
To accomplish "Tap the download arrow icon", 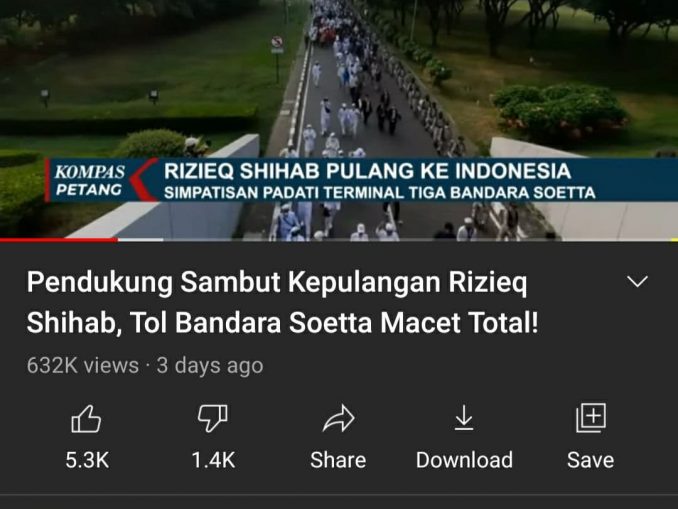I will coord(464,418).
